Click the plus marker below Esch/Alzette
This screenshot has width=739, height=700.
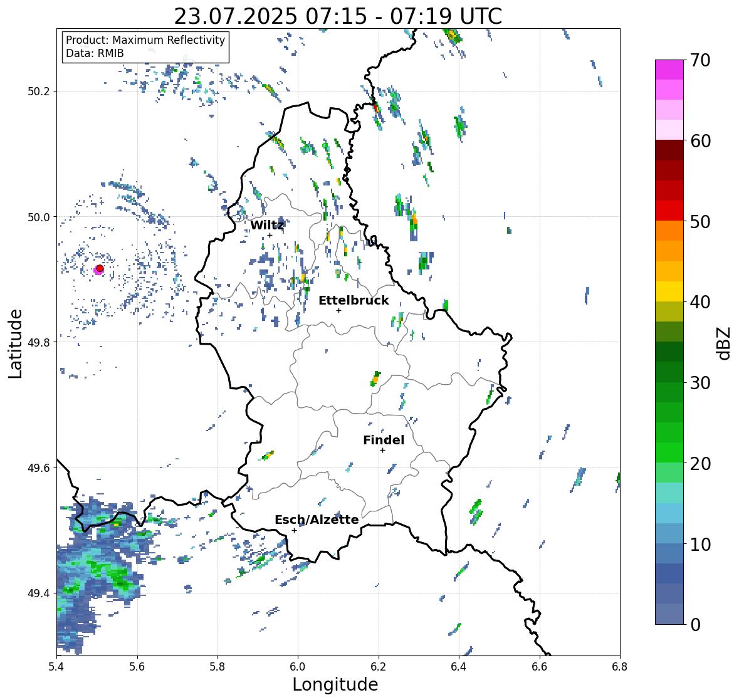pyautogui.click(x=294, y=530)
